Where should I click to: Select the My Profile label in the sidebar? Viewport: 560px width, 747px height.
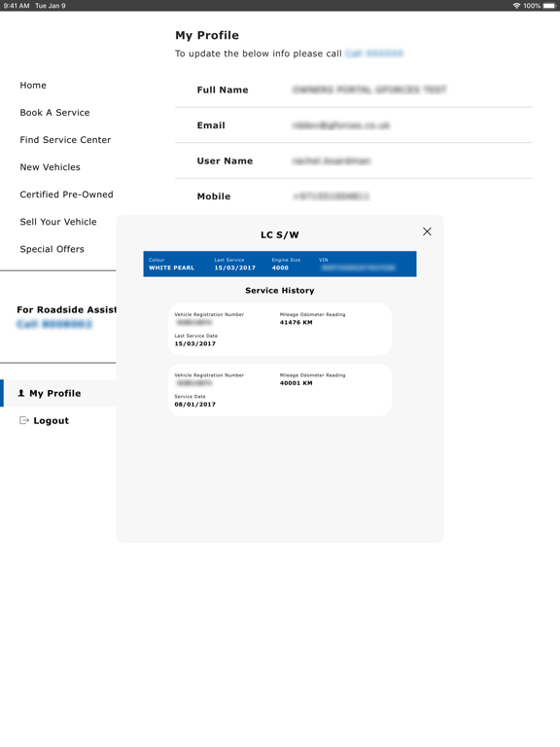point(55,394)
